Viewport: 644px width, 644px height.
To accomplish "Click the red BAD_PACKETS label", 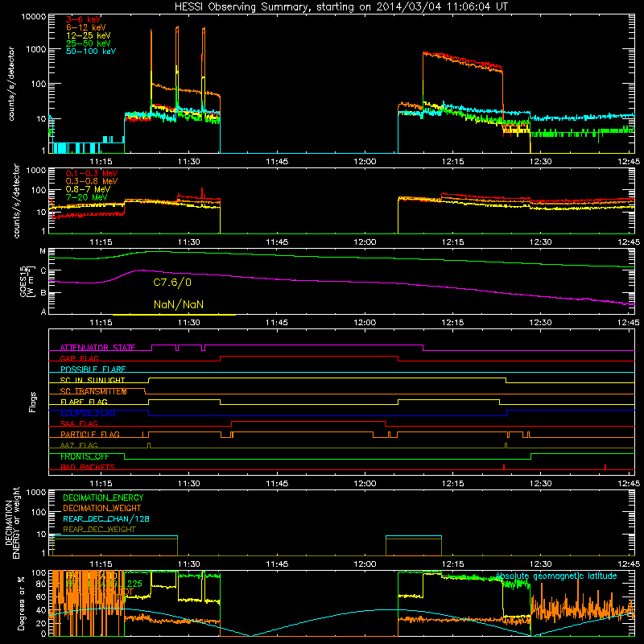I will [88, 467].
